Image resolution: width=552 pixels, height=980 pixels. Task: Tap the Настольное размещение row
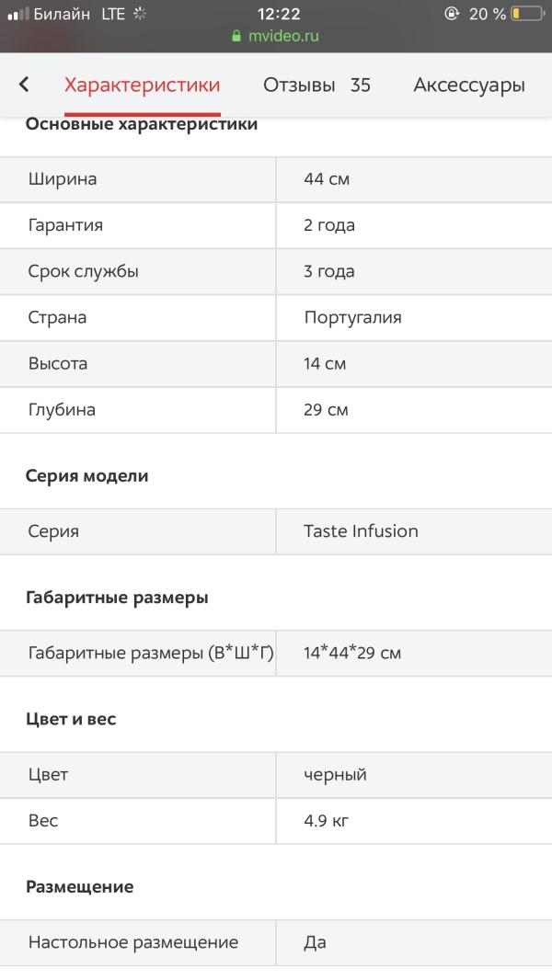pos(276,942)
